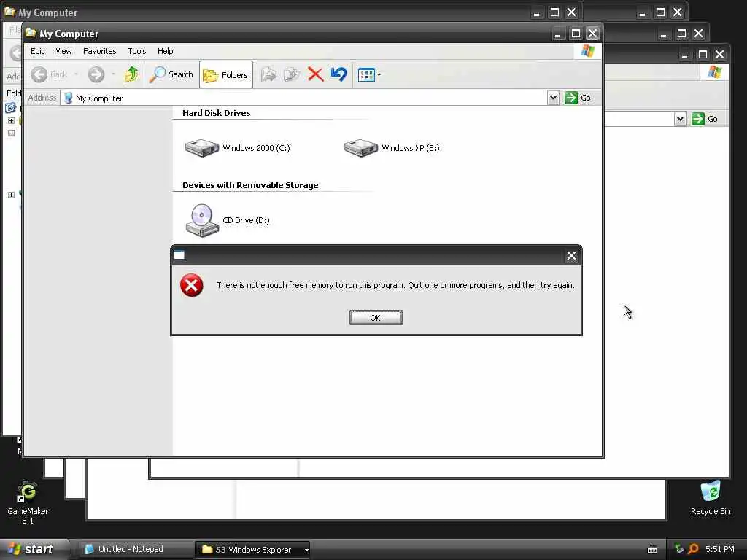This screenshot has height=560, width=747.
Task: Click Devices with Removable Storage heading
Action: coord(250,185)
